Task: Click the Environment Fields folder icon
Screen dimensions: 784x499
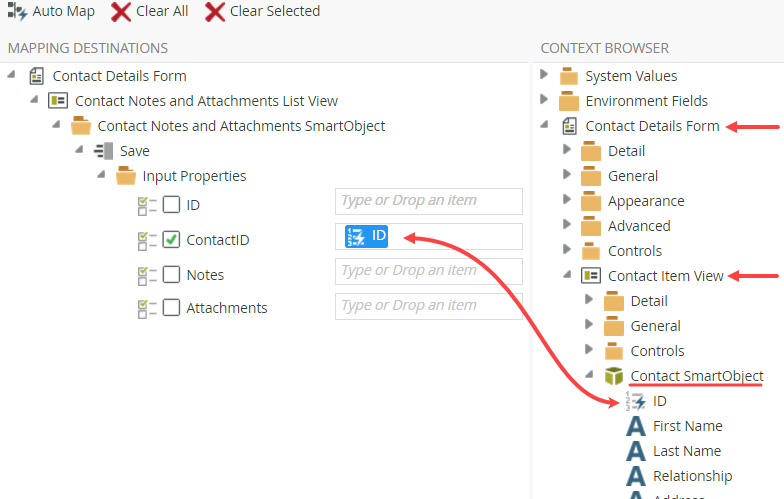Action: pyautogui.click(x=570, y=101)
